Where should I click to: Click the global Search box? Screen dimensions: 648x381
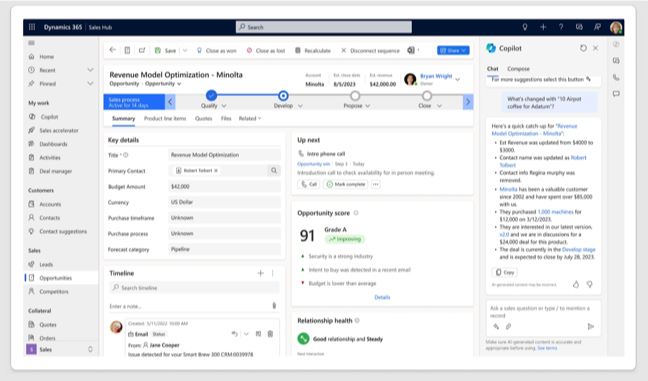coord(324,27)
